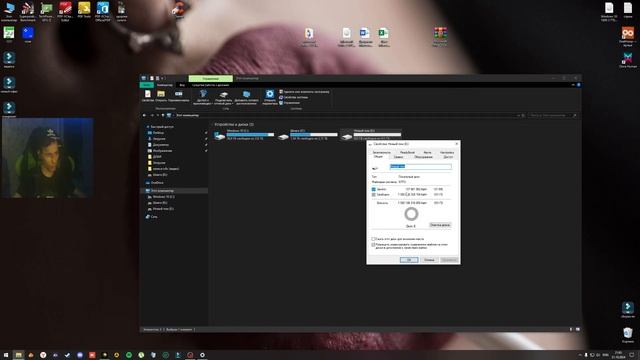
Task: Open the notification center icon
Action: pyautogui.click(x=632, y=355)
